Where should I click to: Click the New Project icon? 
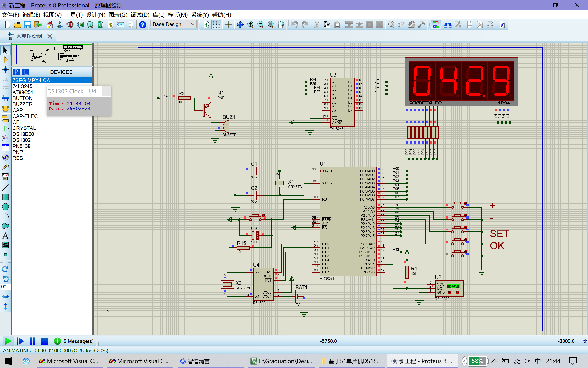tap(8, 25)
